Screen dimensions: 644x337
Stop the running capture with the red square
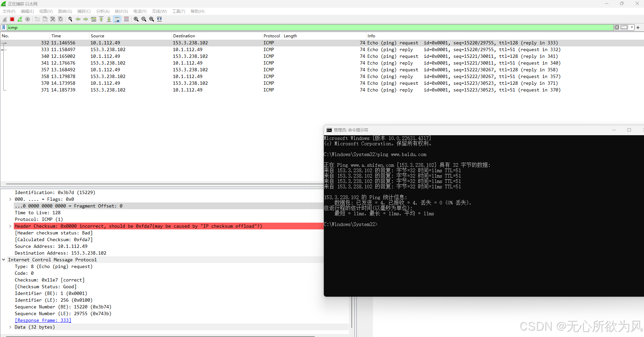12,19
